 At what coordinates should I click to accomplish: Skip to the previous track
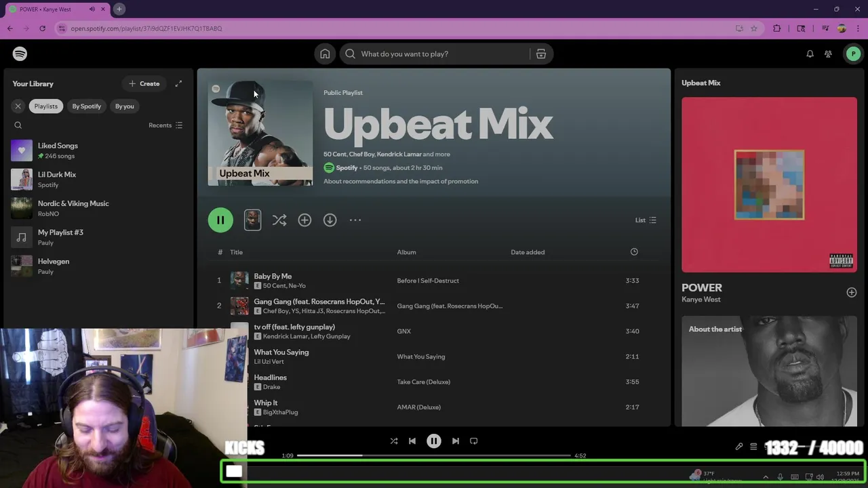coord(412,441)
